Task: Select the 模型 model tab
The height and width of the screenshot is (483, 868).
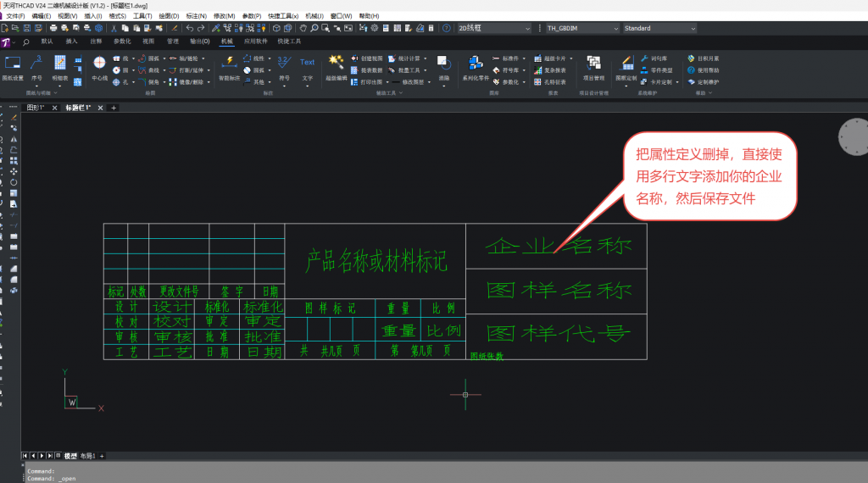Action: (70, 456)
